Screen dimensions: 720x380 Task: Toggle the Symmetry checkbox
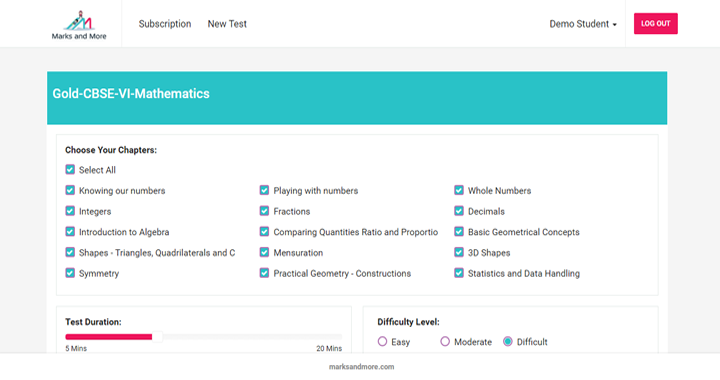70,273
